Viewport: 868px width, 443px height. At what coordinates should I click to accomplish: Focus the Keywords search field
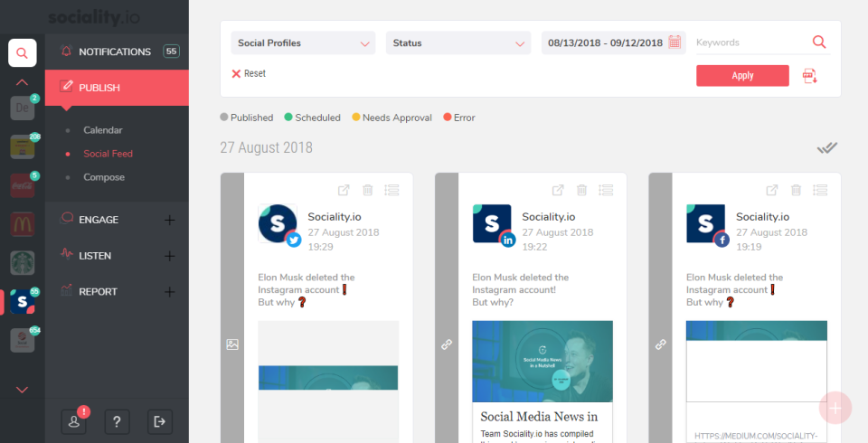(x=751, y=42)
